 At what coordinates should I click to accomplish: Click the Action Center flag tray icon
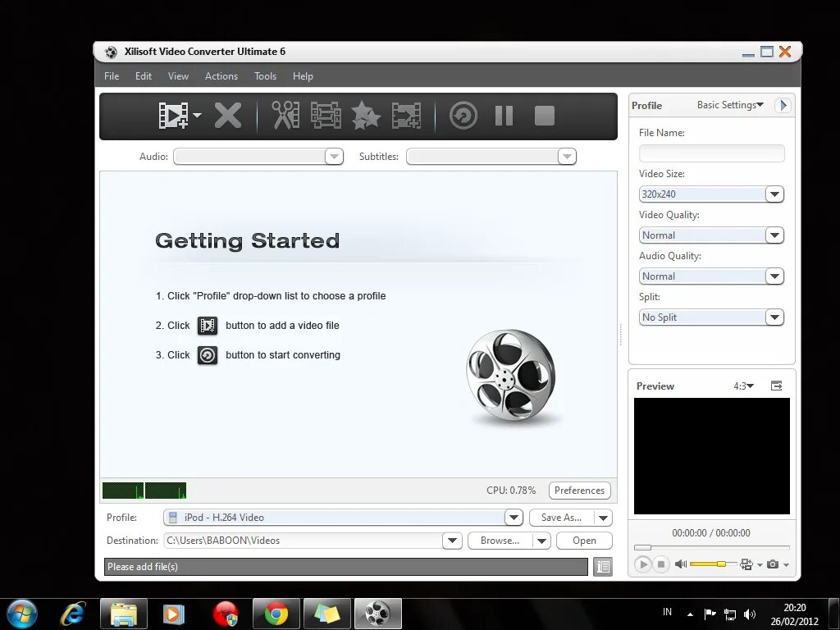pos(710,614)
